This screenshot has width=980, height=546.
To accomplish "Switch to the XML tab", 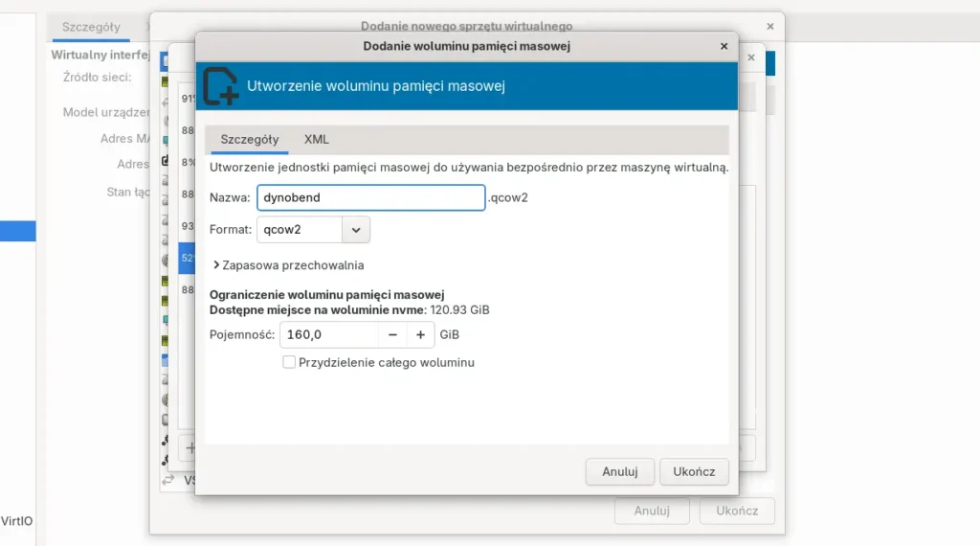I will [x=316, y=140].
